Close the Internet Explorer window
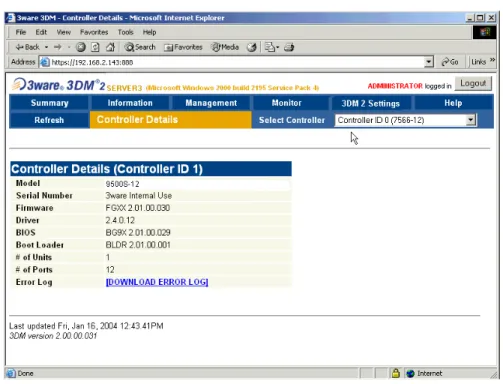Screen dimensions: 503x384 (x=491, y=18)
